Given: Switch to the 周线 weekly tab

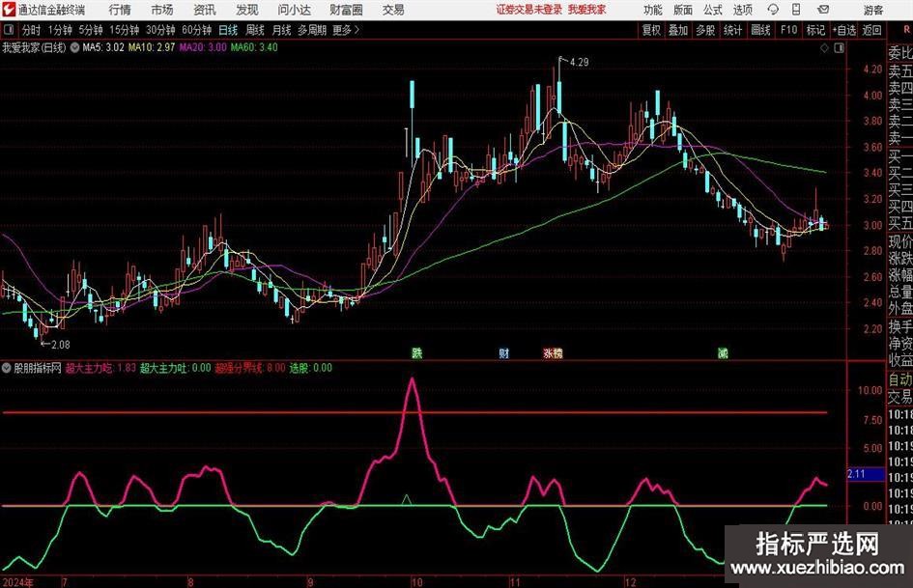Looking at the screenshot, I should 255,30.
